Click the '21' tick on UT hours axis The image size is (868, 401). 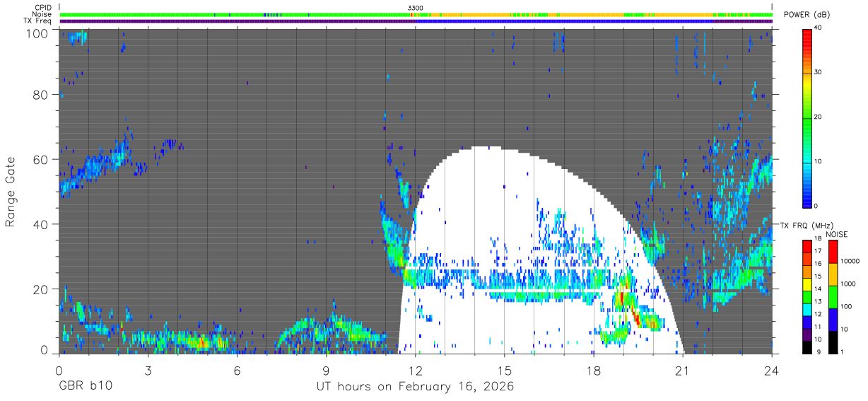tap(683, 370)
